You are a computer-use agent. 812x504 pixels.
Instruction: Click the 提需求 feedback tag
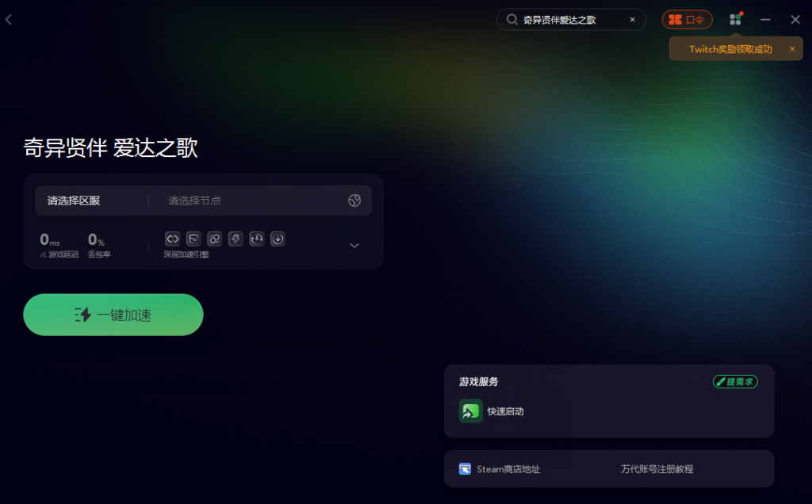point(735,382)
